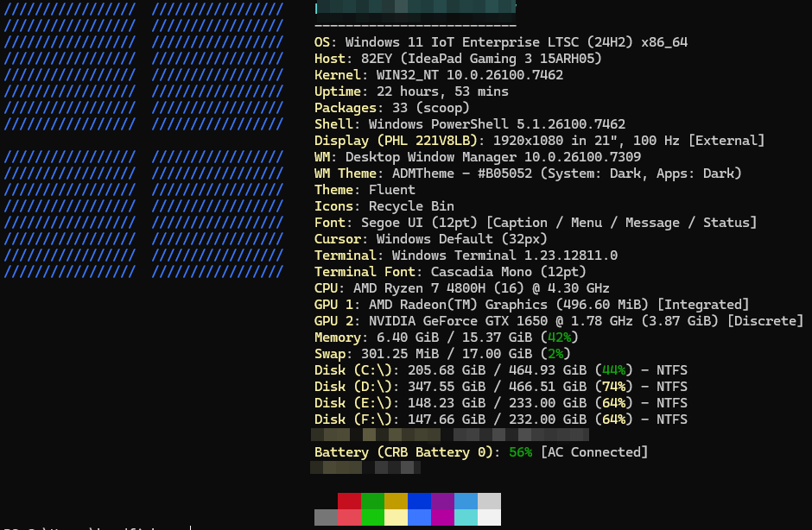
Task: Click the 'Swap: 301.25 MiB / 17.00 GiB' line
Action: tap(442, 354)
